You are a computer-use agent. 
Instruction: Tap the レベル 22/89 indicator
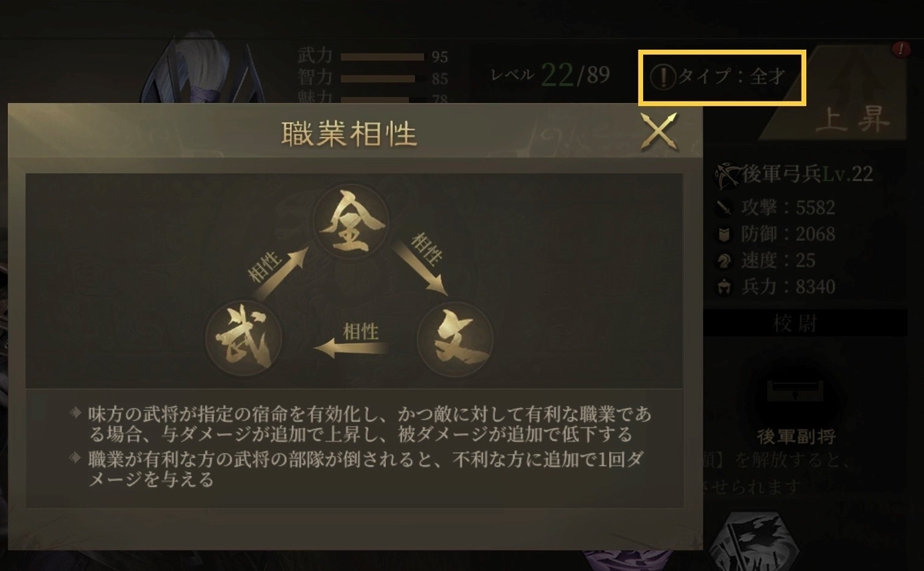pos(551,75)
